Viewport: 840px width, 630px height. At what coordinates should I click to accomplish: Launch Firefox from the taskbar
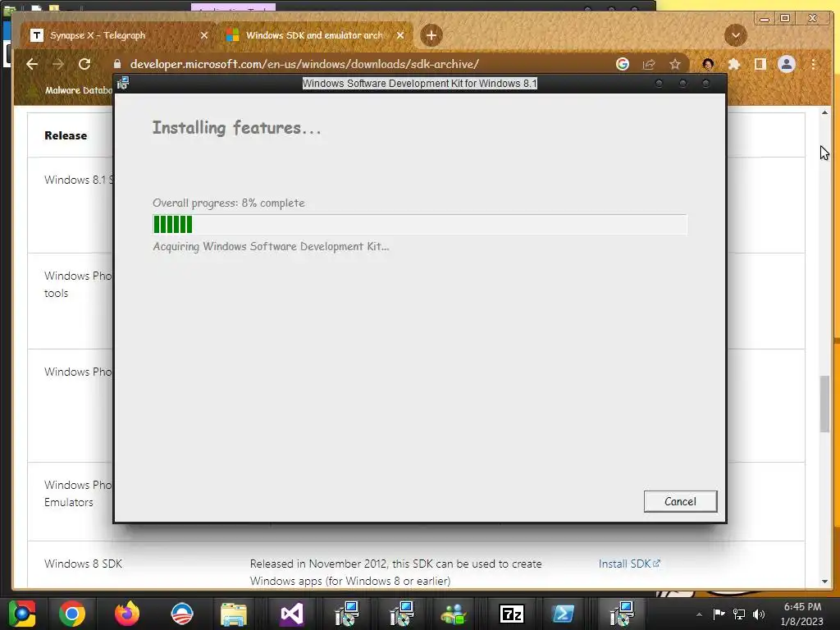(x=127, y=614)
